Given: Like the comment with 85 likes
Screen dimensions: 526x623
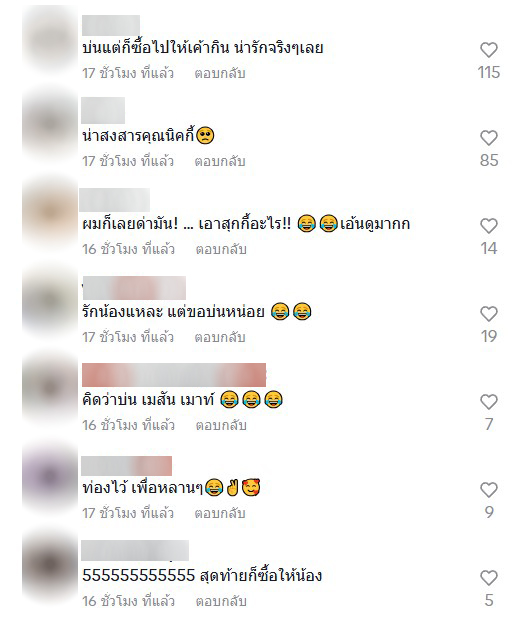Looking at the screenshot, I should coord(489,138).
